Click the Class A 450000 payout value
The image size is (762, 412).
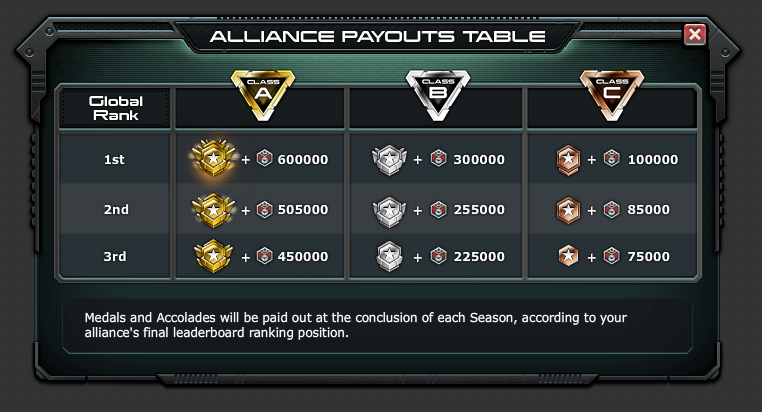[x=303, y=256]
